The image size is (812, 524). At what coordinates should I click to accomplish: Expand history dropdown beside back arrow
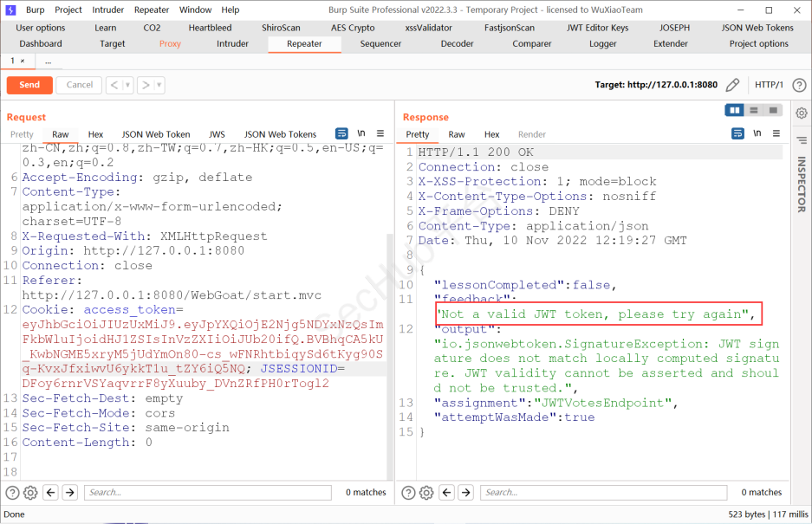pyautogui.click(x=127, y=85)
